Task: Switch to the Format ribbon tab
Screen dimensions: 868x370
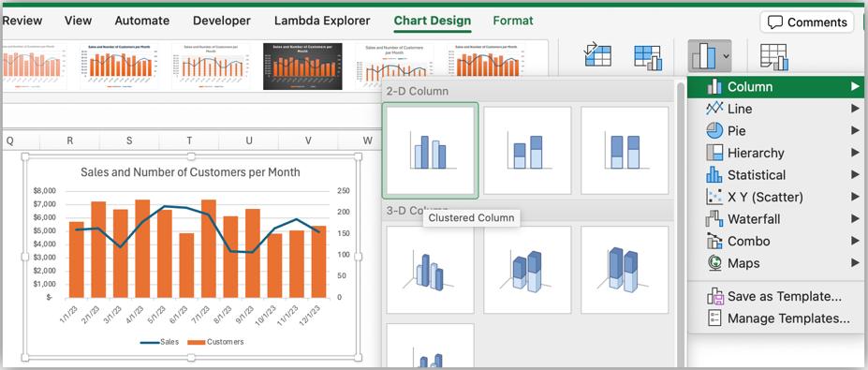Action: click(513, 21)
